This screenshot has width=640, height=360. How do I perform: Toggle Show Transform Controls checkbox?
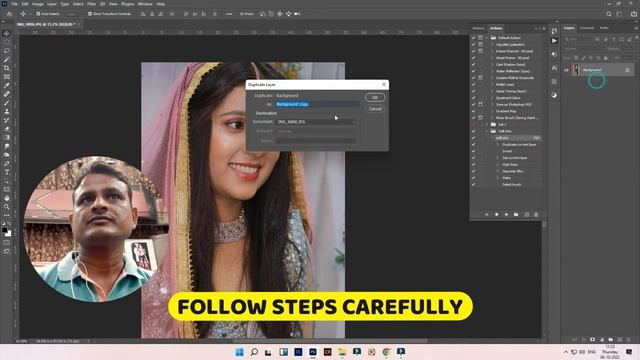tap(90, 14)
